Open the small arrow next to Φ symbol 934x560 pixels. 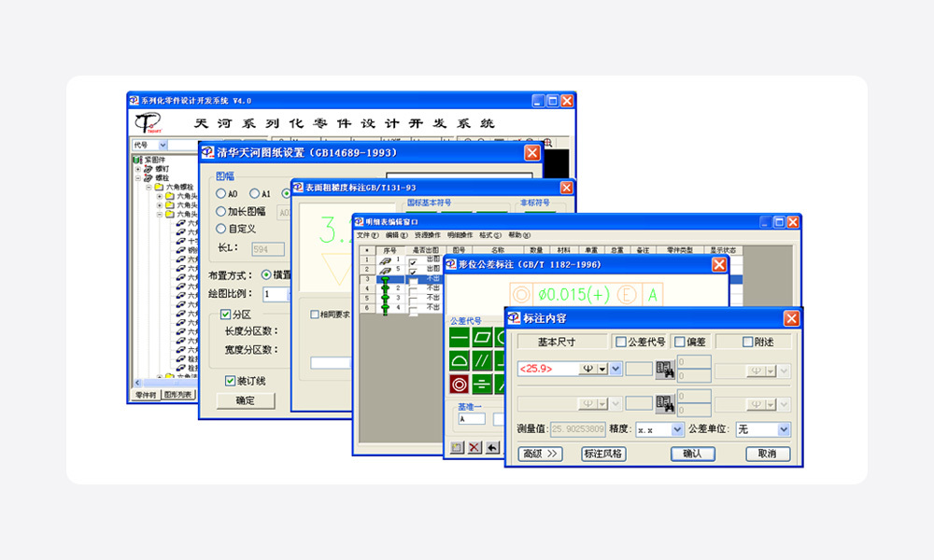point(602,369)
